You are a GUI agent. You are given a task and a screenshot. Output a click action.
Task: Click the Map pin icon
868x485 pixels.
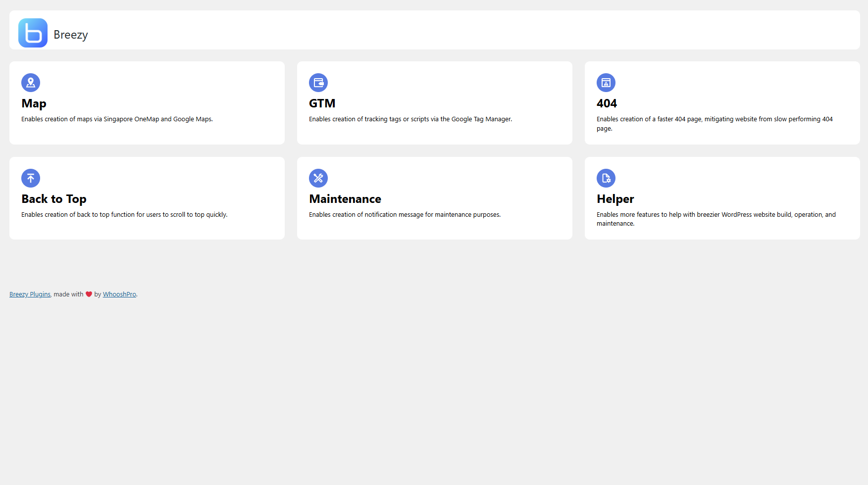tap(31, 83)
